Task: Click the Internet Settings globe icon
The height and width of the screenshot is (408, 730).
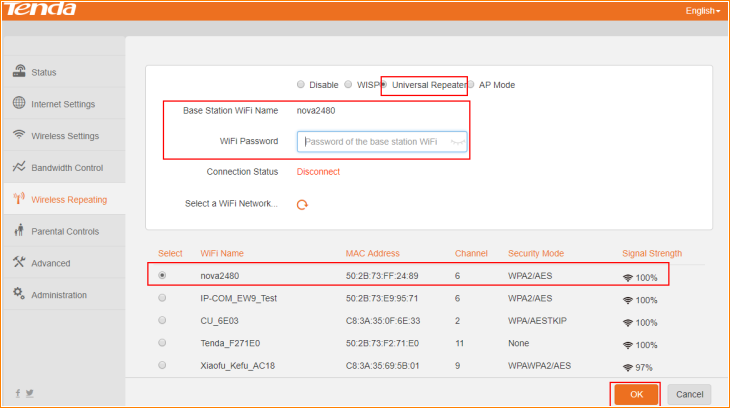Action: point(18,104)
